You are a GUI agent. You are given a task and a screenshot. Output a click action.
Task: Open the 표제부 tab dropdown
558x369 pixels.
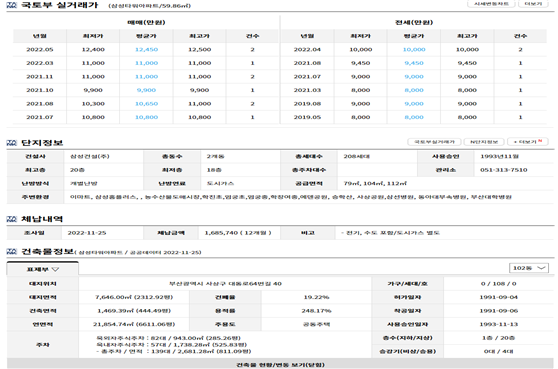pyautogui.click(x=43, y=269)
